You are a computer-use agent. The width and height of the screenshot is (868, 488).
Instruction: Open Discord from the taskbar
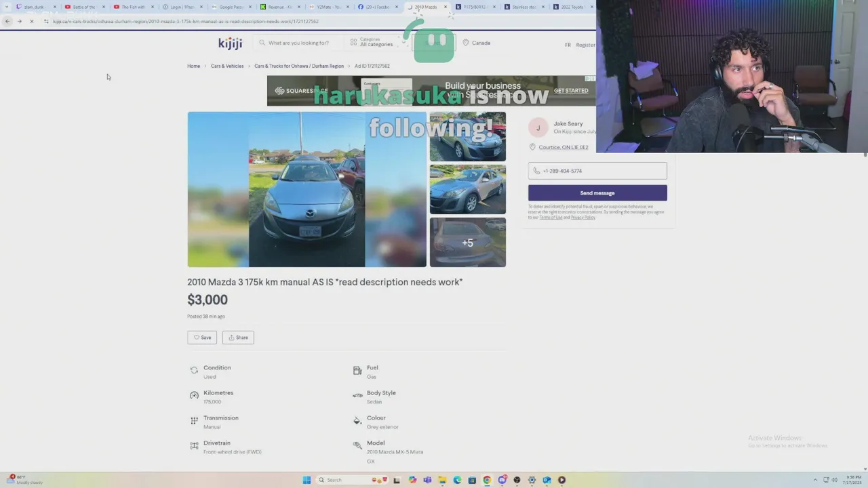tap(502, 480)
